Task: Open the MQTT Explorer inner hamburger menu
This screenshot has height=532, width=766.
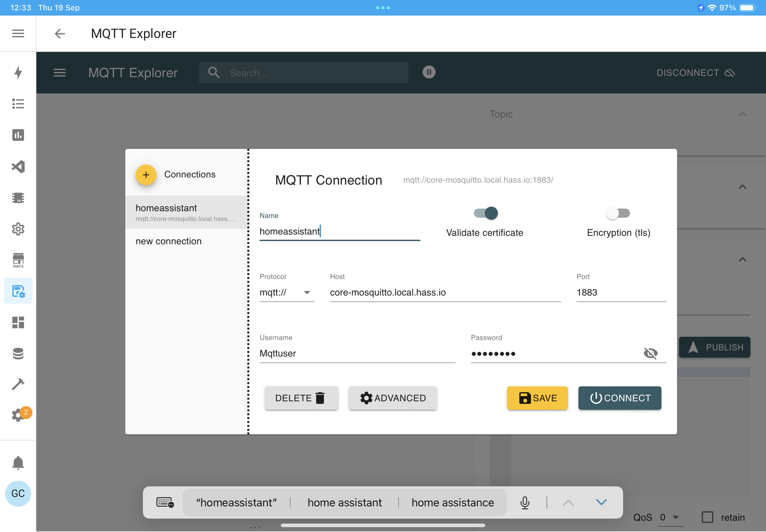Action: (60, 73)
